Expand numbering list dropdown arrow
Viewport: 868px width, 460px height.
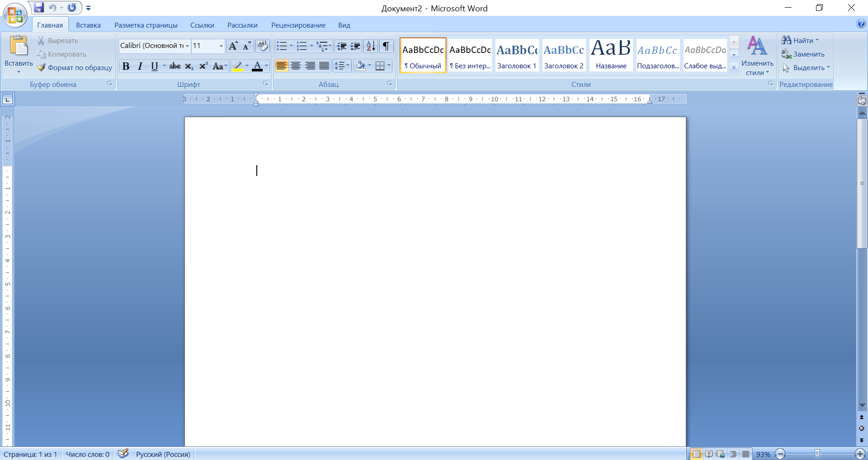coord(311,46)
